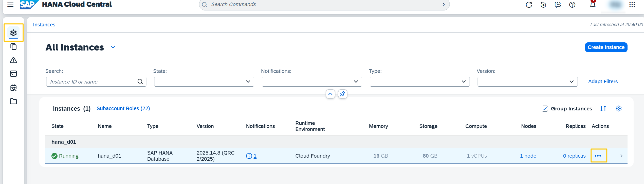This screenshot has height=184, width=644.
Task: Focus the Instance ID or name field
Action: (96, 82)
